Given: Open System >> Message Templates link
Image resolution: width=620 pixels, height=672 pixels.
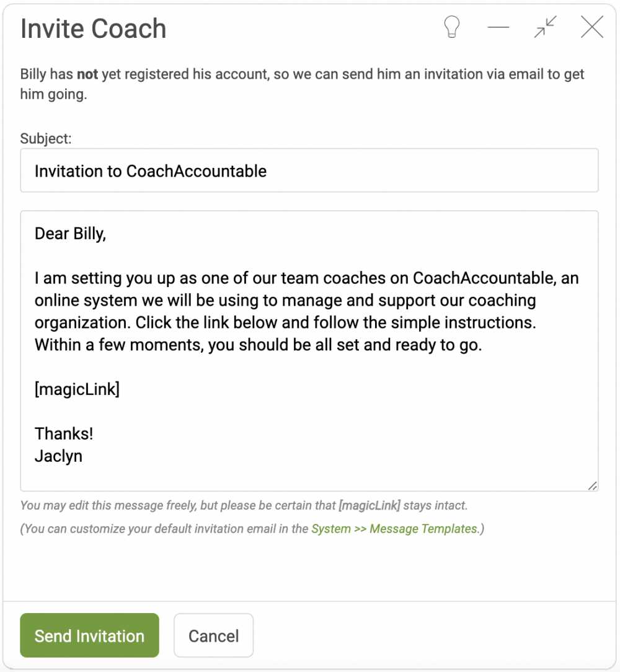Looking at the screenshot, I should pyautogui.click(x=394, y=529).
